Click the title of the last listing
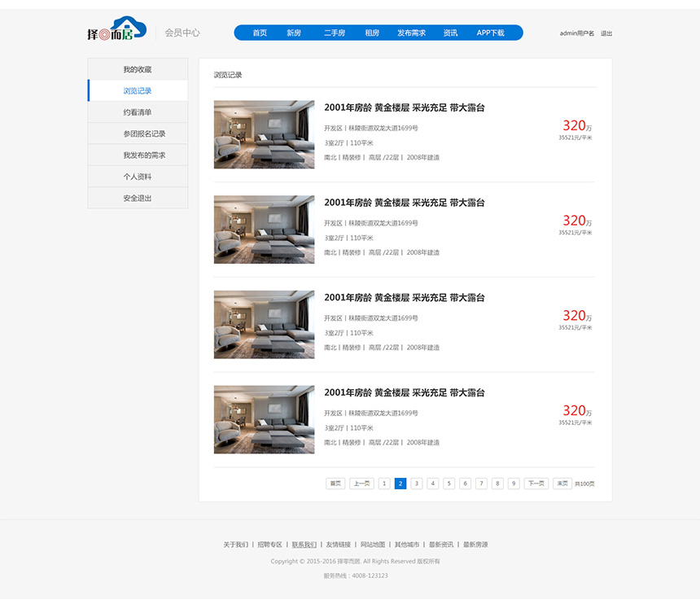 click(404, 392)
